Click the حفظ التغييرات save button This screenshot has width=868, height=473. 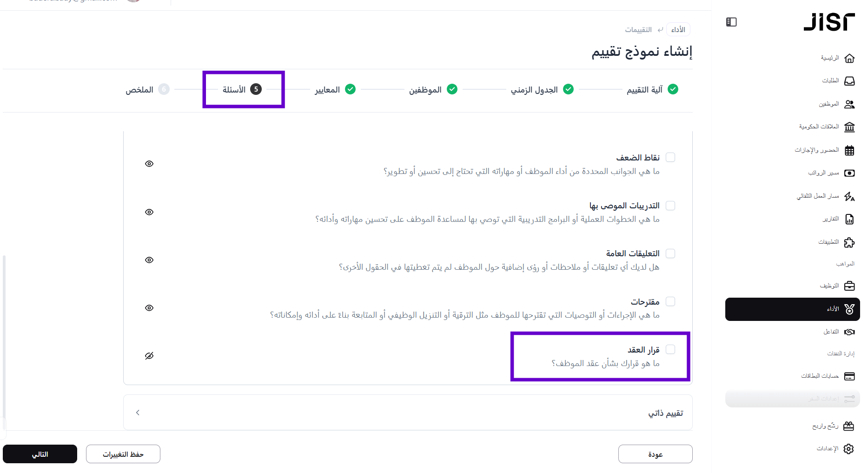(x=123, y=454)
